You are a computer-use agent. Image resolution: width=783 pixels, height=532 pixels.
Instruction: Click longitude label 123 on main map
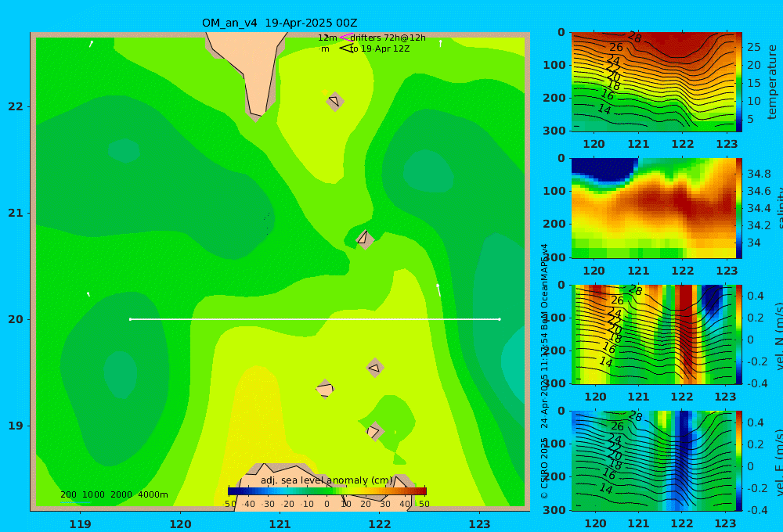pyautogui.click(x=480, y=524)
